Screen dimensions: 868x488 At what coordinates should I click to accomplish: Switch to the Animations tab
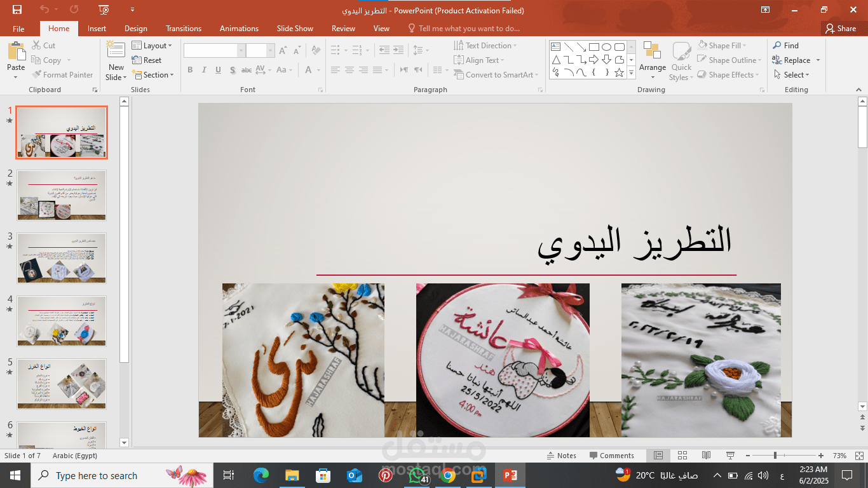[239, 29]
